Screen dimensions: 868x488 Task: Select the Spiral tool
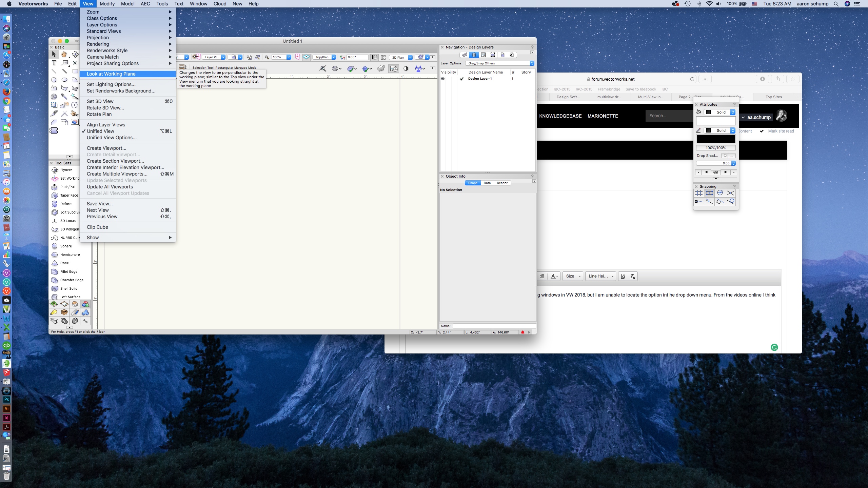pos(54,97)
